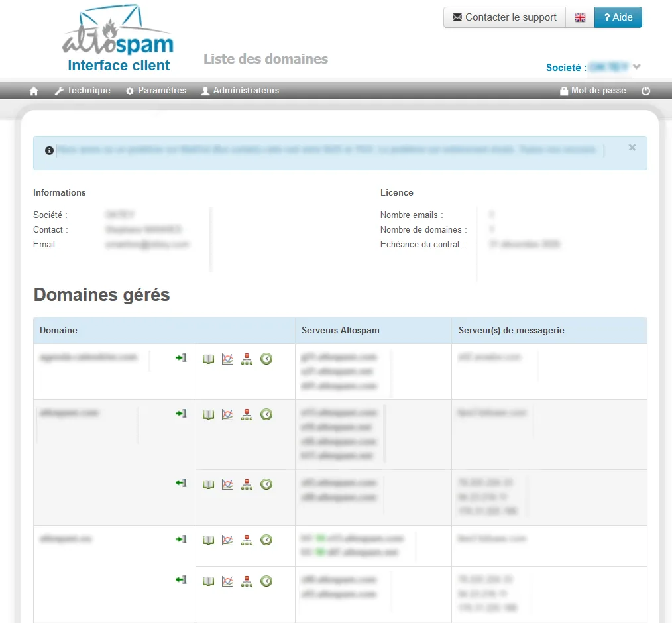
Task: Click the Informations section title
Action: (x=59, y=192)
